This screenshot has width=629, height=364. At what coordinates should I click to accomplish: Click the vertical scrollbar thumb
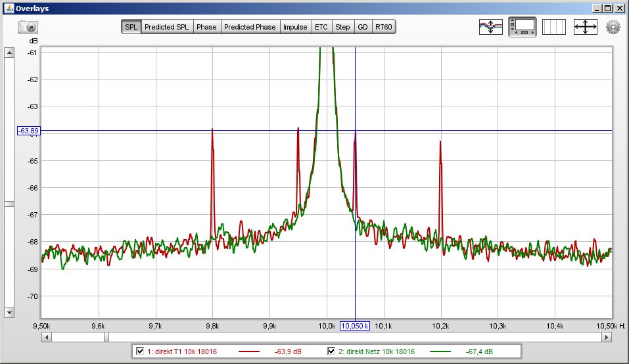[x=9, y=204]
